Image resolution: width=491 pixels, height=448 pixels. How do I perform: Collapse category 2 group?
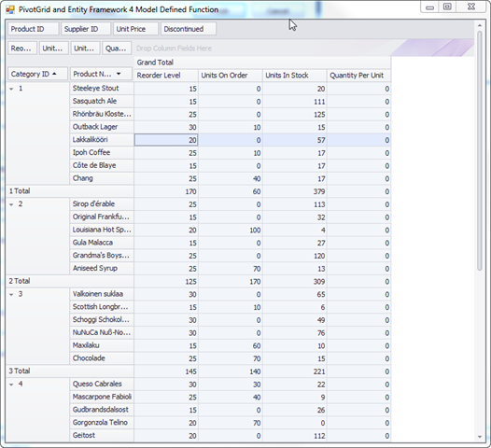point(11,204)
